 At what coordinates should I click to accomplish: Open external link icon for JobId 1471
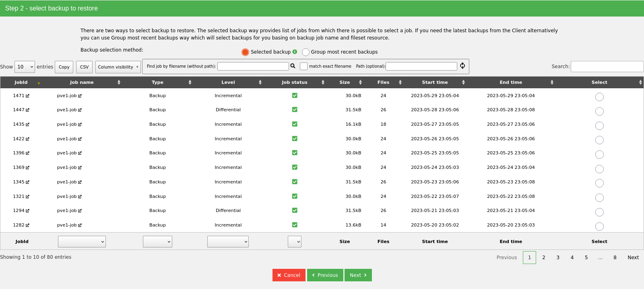27,96
